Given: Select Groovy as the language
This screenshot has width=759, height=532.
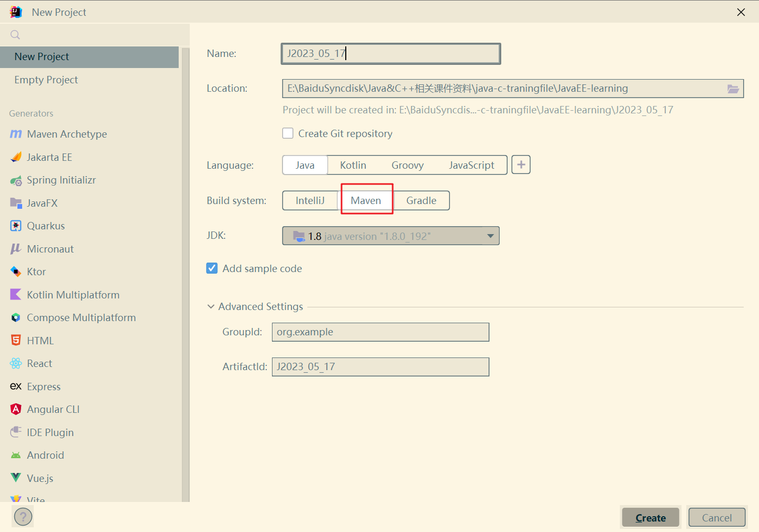Looking at the screenshot, I should [x=407, y=165].
